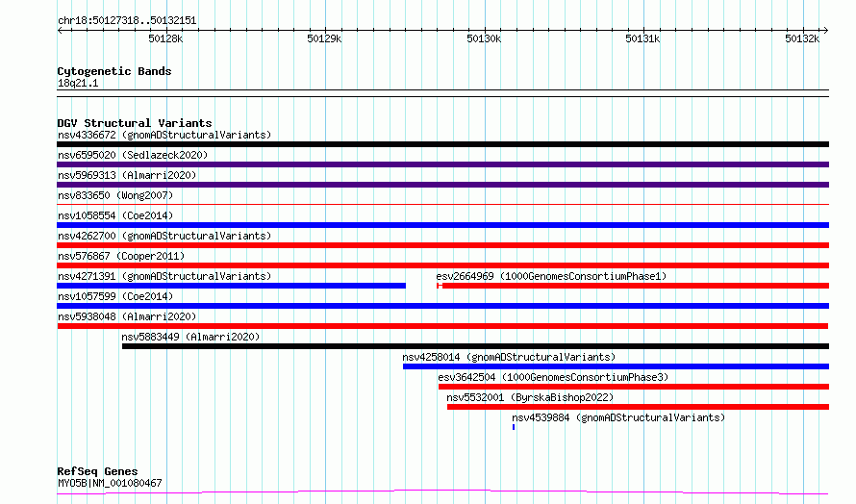Click the red bar of esv3642504
Viewport: 856px width, 504px height.
634,387
